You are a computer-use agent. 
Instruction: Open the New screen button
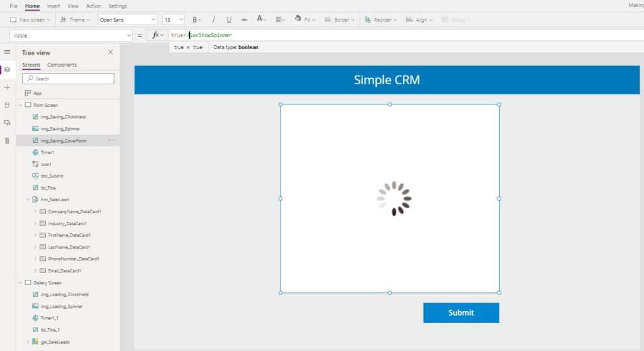click(x=30, y=19)
